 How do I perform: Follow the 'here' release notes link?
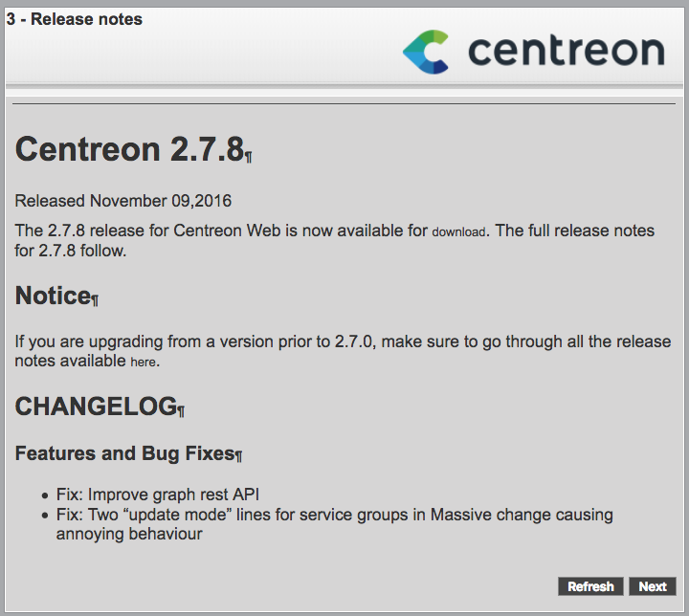point(144,363)
